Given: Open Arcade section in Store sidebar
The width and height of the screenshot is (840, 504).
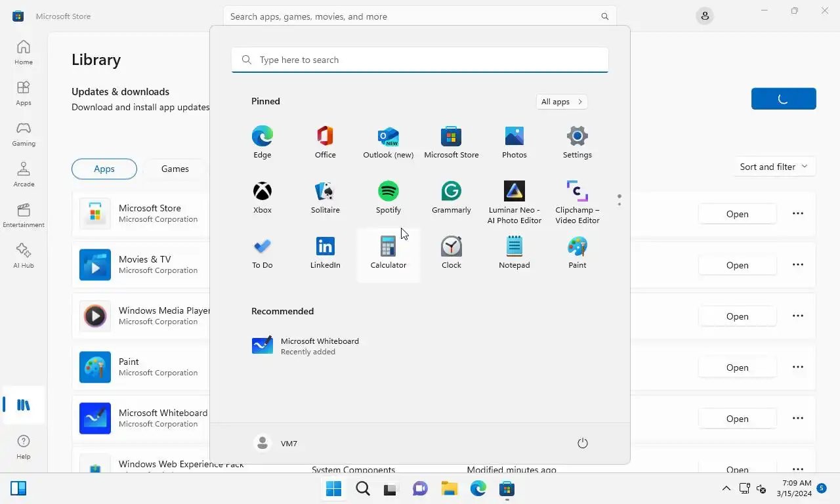Looking at the screenshot, I should click(x=24, y=175).
